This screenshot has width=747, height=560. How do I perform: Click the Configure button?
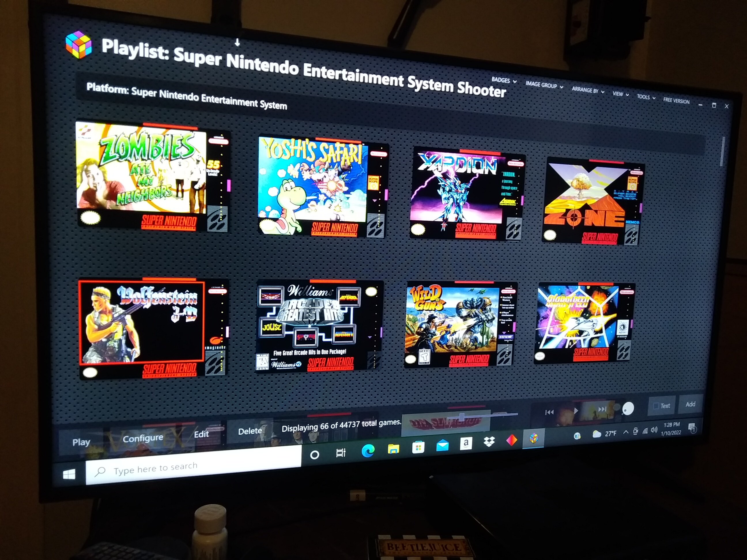tap(143, 438)
